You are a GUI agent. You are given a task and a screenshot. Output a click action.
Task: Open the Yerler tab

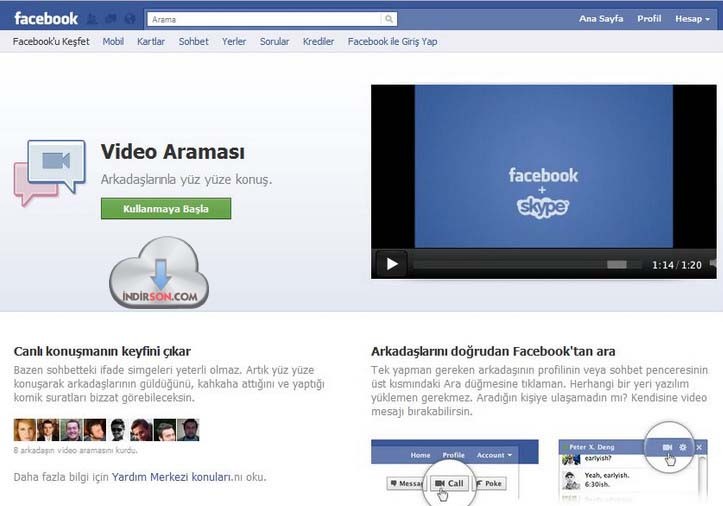pyautogui.click(x=234, y=42)
